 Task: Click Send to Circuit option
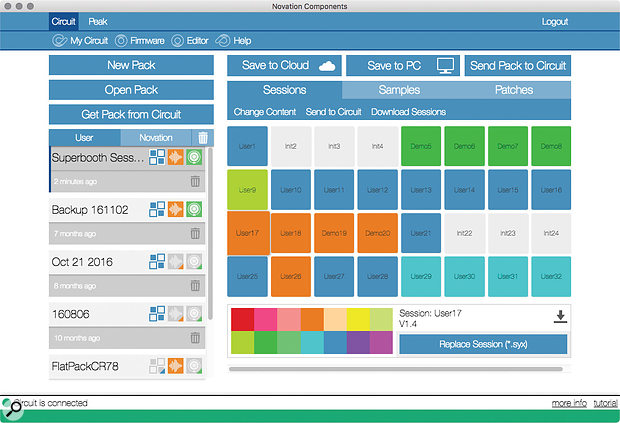point(333,112)
